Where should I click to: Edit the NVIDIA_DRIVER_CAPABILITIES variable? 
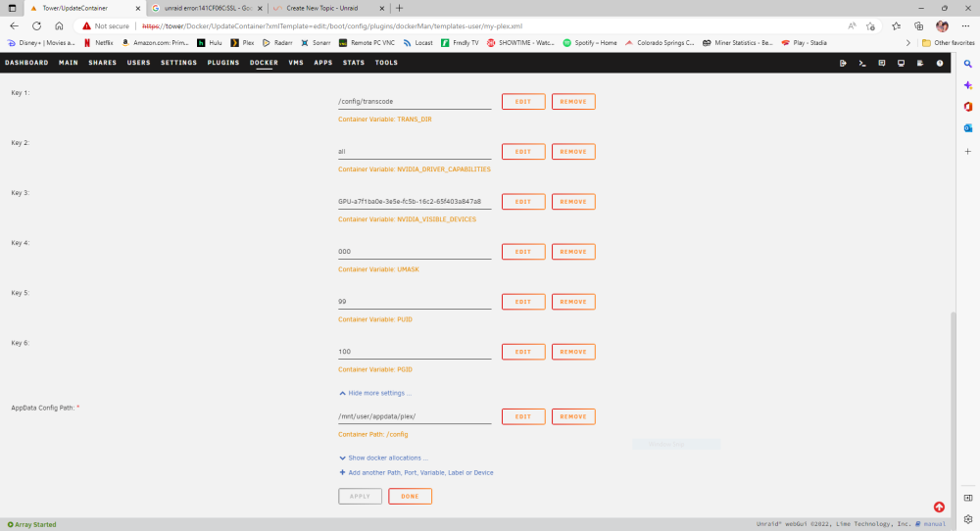[523, 152]
